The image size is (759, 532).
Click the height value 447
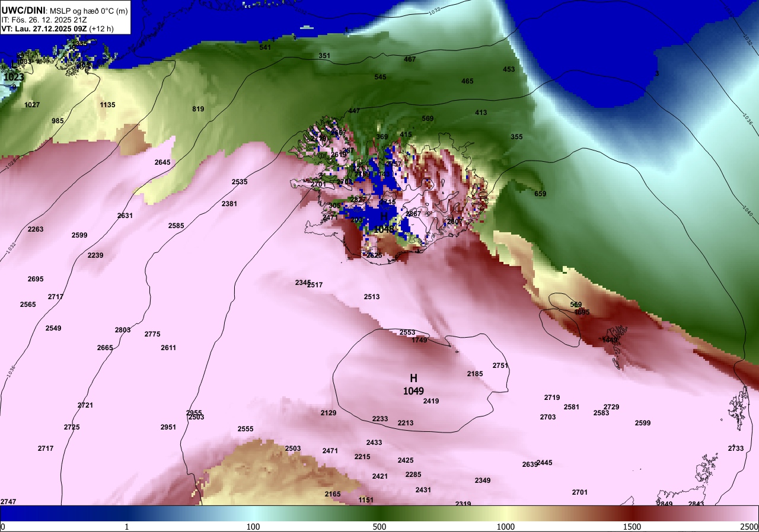tap(354, 111)
